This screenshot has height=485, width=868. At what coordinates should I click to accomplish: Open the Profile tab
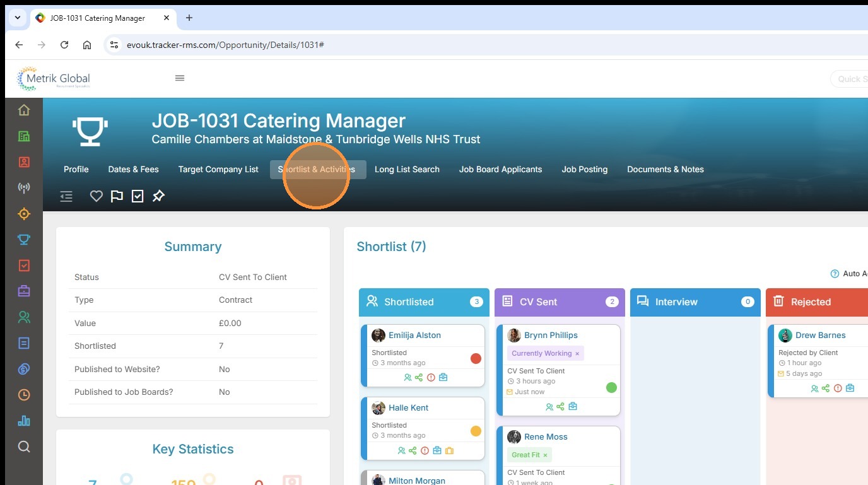pyautogui.click(x=76, y=169)
